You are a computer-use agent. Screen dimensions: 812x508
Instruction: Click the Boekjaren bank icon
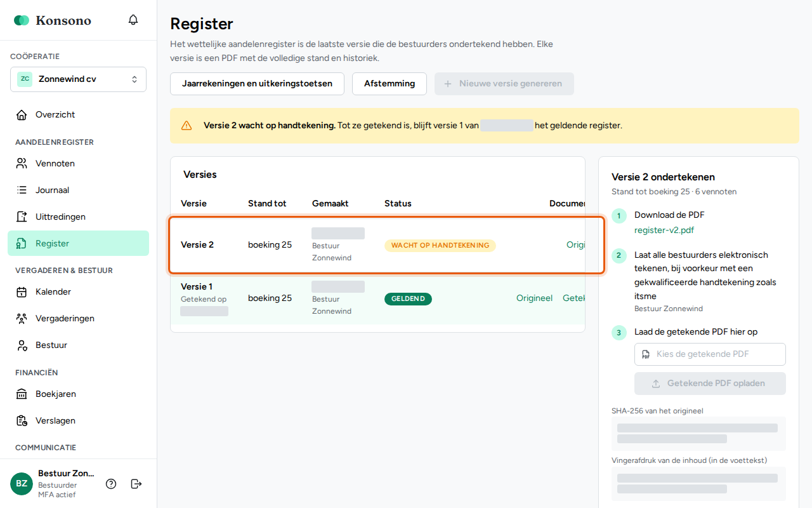22,394
